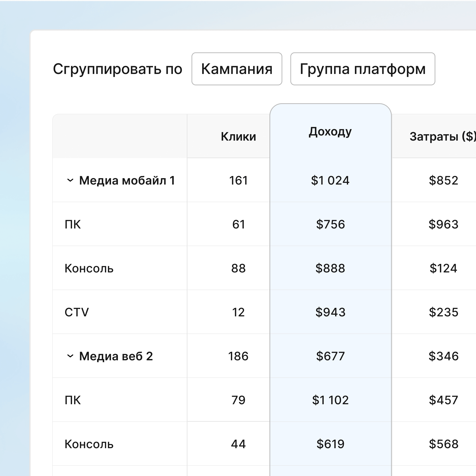Click Консоль row under Медиа веб 2
Viewport: 476px width, 476px height.
(x=89, y=444)
